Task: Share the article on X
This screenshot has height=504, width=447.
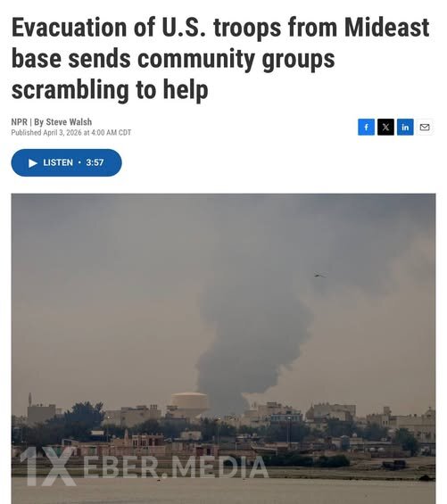Action: [x=385, y=127]
